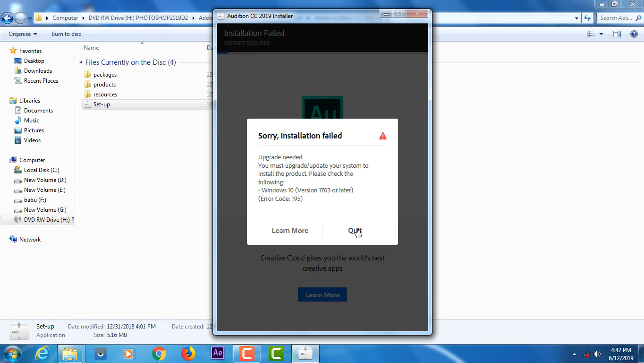Open Firefox from taskbar

[x=188, y=354]
